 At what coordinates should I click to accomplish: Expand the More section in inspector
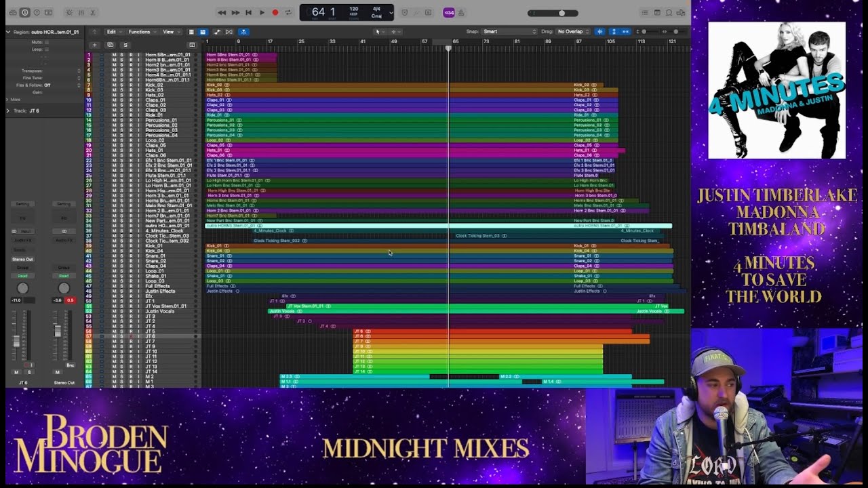(x=8, y=100)
